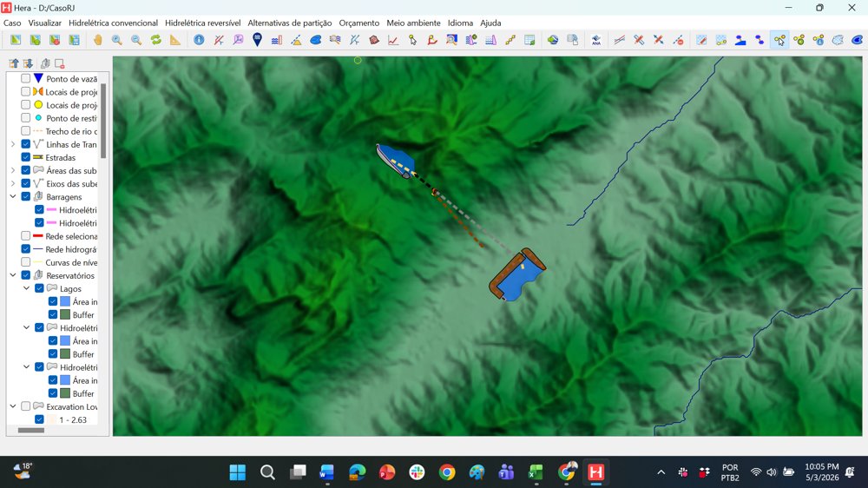Check the Excavation Lov group checkbox
Viewport: 868px width, 488px height.
pos(25,406)
